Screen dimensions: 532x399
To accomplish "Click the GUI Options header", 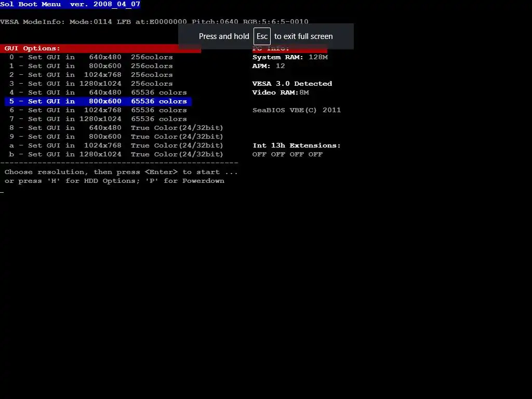I will [x=100, y=48].
